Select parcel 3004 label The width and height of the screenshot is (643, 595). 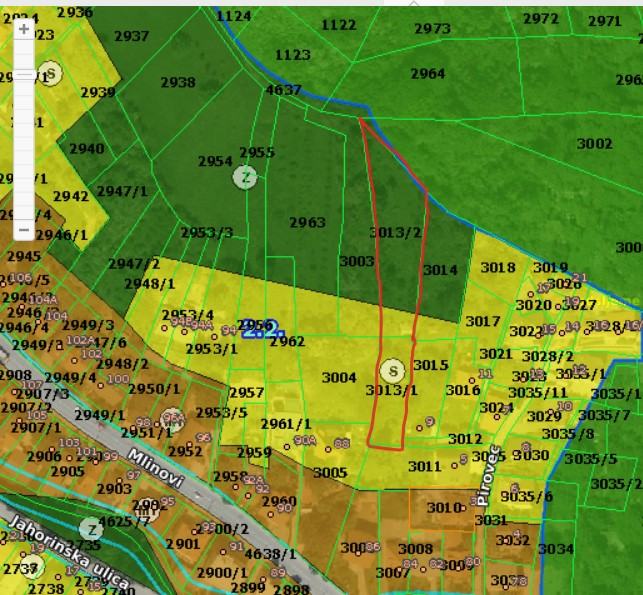click(x=339, y=377)
